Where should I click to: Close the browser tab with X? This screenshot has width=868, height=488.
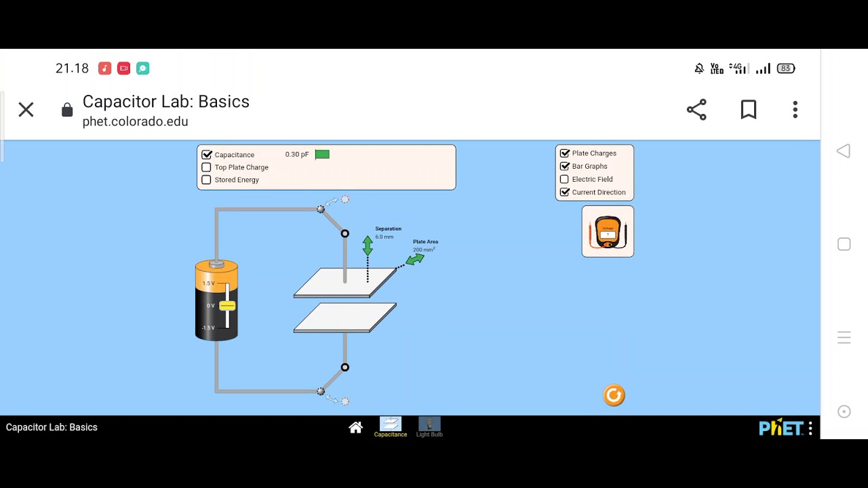pyautogui.click(x=26, y=109)
